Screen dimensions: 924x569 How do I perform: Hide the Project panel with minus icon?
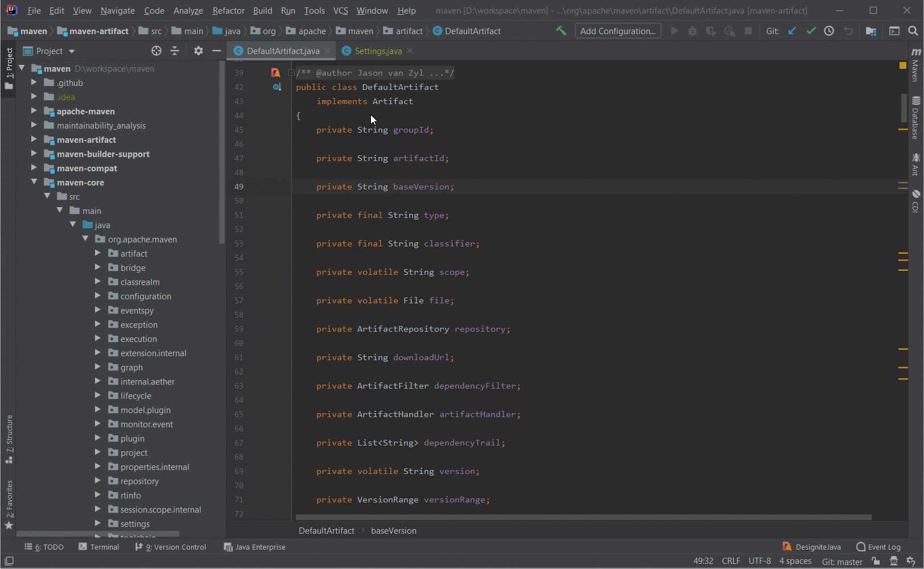[216, 51]
